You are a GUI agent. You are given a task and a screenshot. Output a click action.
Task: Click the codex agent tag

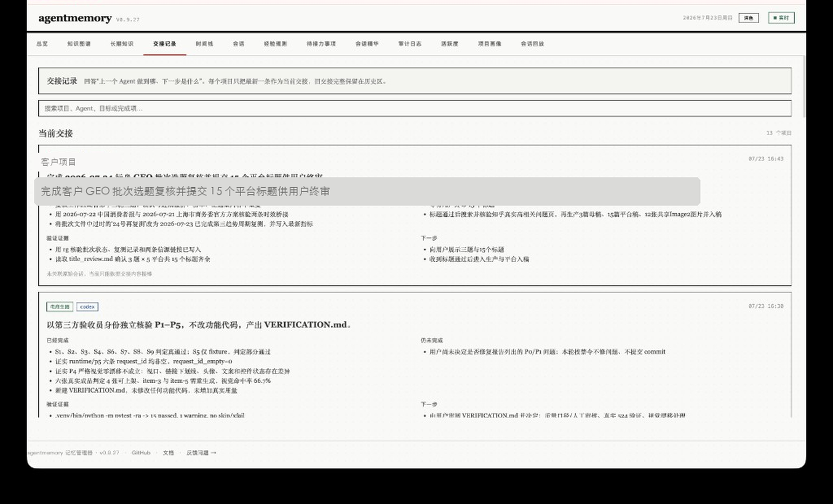[87, 307]
